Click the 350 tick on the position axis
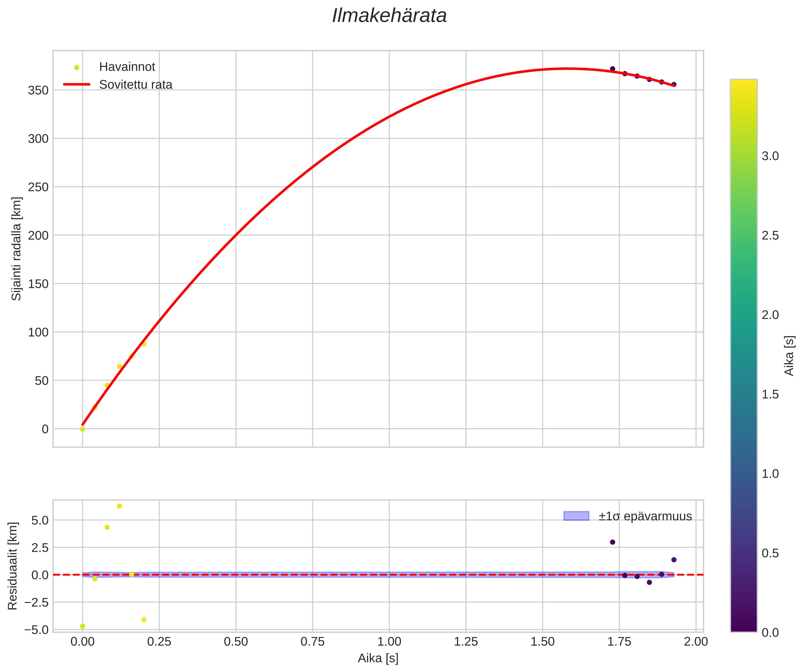Image resolution: width=803 pixels, height=672 pixels. [38, 90]
